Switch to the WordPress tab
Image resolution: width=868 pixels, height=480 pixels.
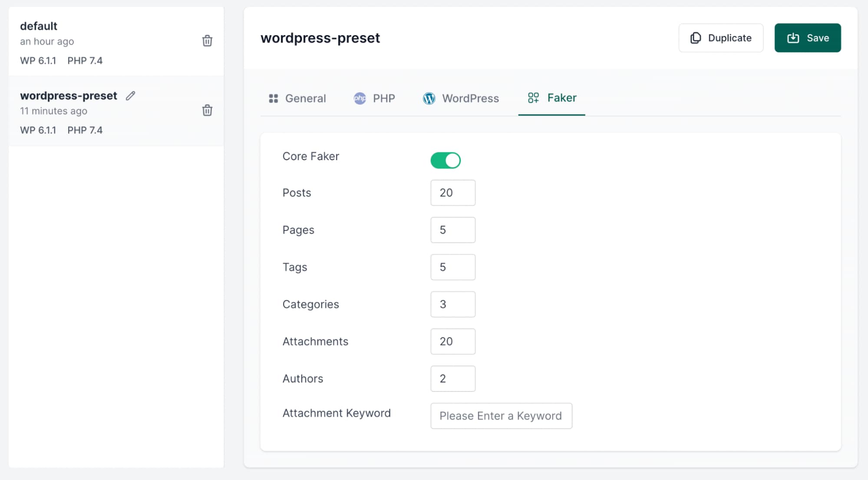(470, 99)
